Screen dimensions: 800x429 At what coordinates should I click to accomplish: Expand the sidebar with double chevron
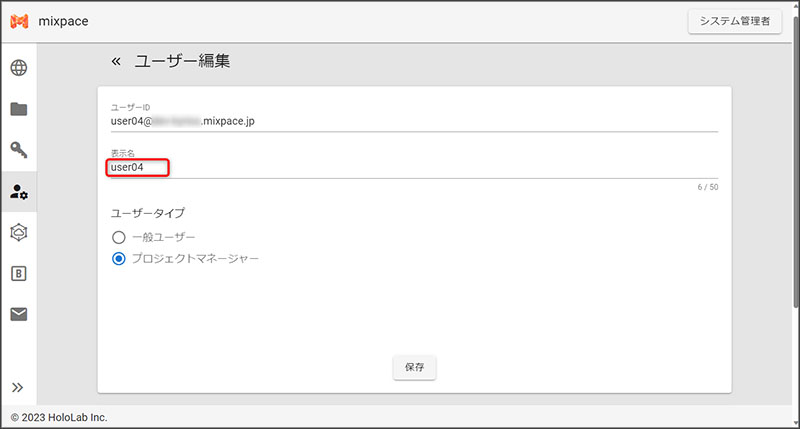(18, 388)
